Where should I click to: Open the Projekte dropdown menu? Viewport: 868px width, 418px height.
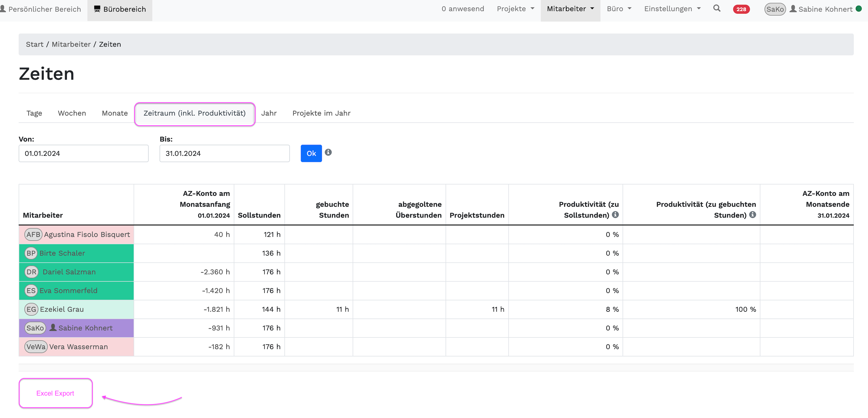515,9
